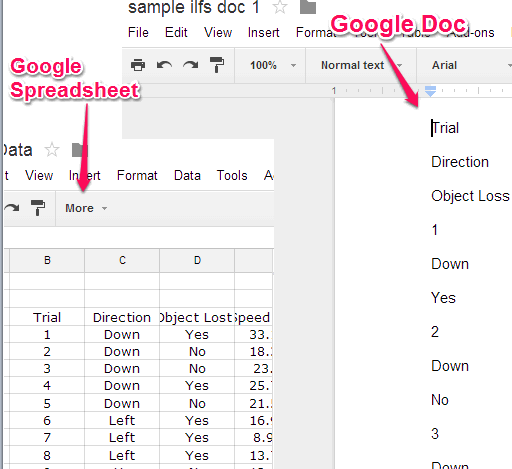The height and width of the screenshot is (469, 512).
Task: Click the line reading 3 in the Google Doc
Action: coord(435,434)
